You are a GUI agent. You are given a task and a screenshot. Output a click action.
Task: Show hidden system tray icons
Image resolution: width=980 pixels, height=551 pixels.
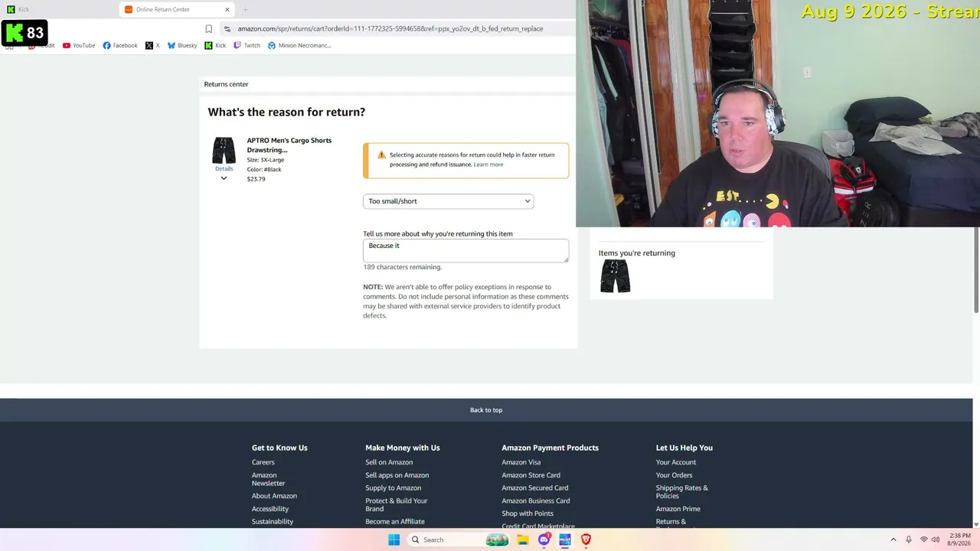[893, 540]
